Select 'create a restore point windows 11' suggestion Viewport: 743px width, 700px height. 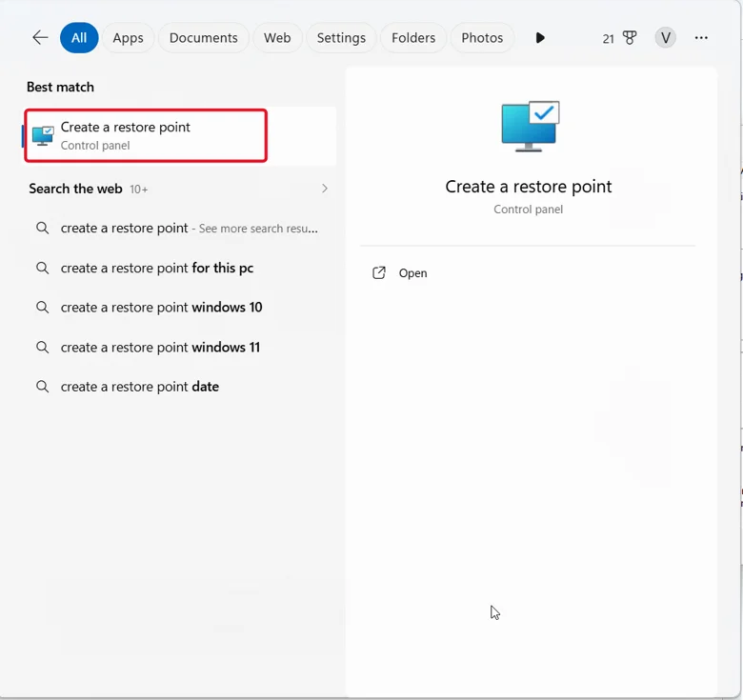click(180, 348)
